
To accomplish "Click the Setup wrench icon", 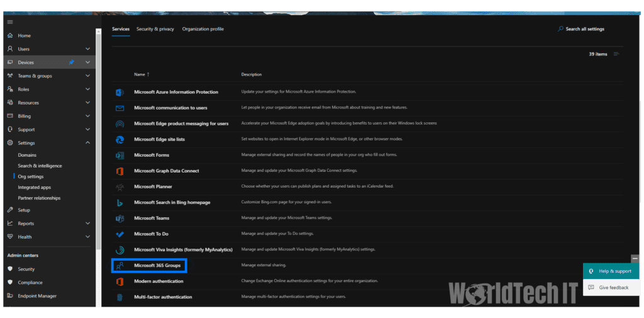I will click(10, 210).
